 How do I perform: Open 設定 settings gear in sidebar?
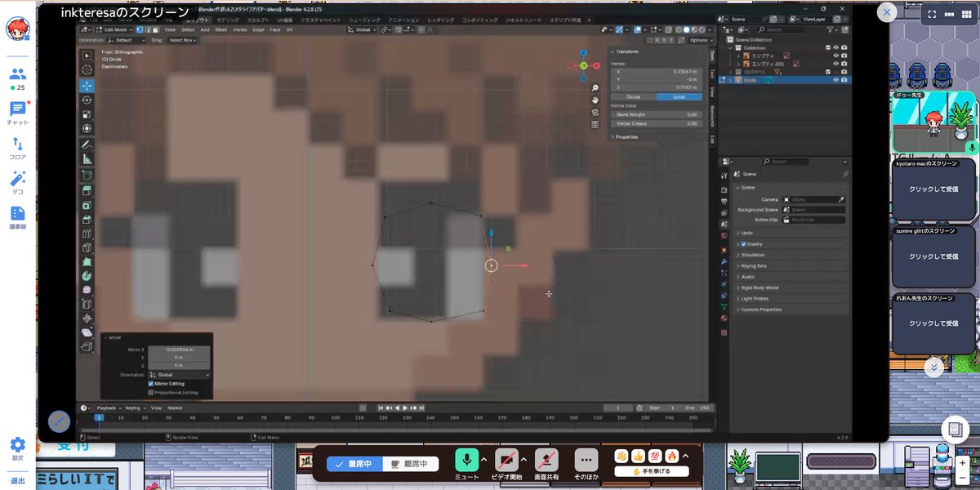pos(17,448)
